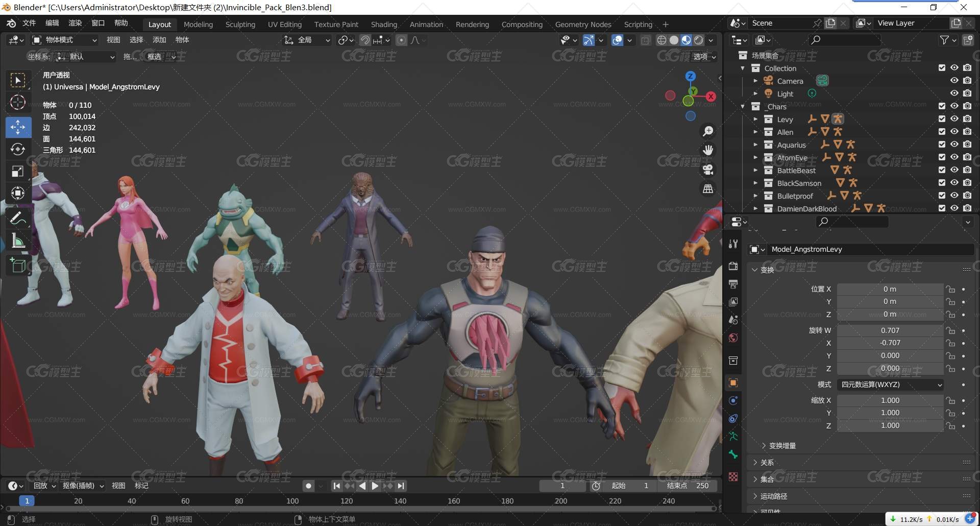This screenshot has width=980, height=526.
Task: Open the 添加 menu in viewport header
Action: tap(159, 40)
